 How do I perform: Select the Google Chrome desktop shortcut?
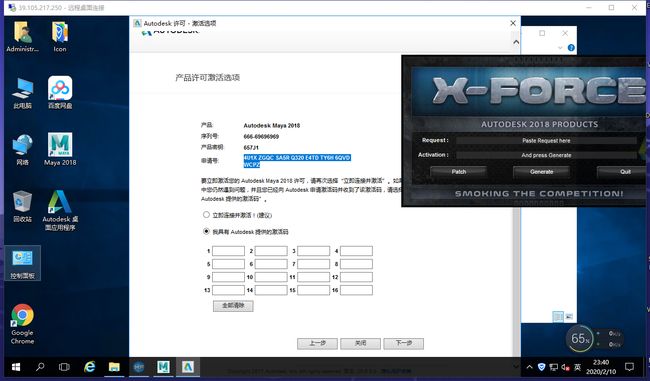coord(22,324)
